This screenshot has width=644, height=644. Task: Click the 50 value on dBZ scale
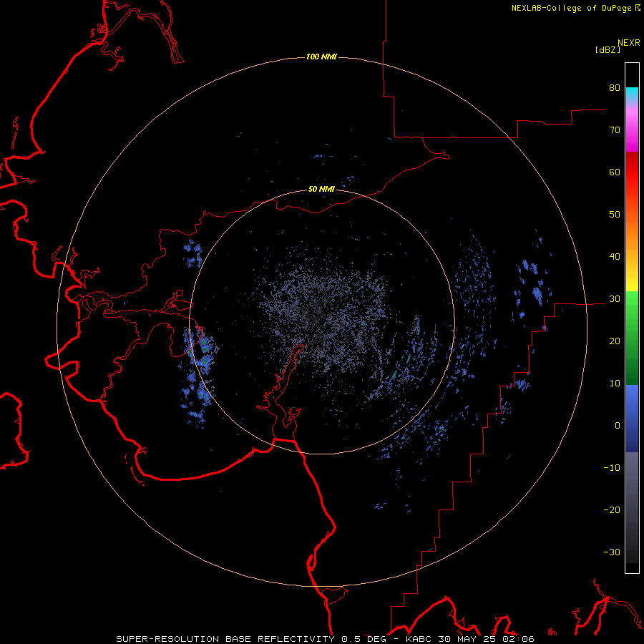tap(615, 215)
